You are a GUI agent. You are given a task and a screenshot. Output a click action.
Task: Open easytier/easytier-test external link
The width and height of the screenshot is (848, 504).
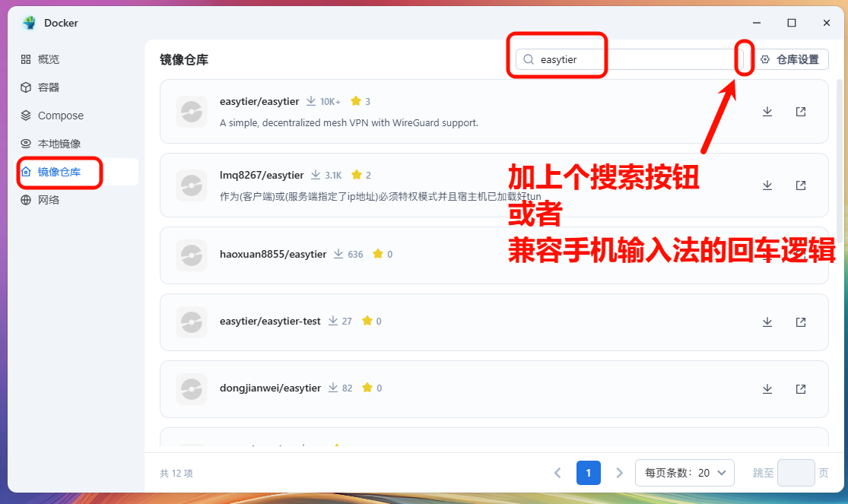click(x=801, y=322)
